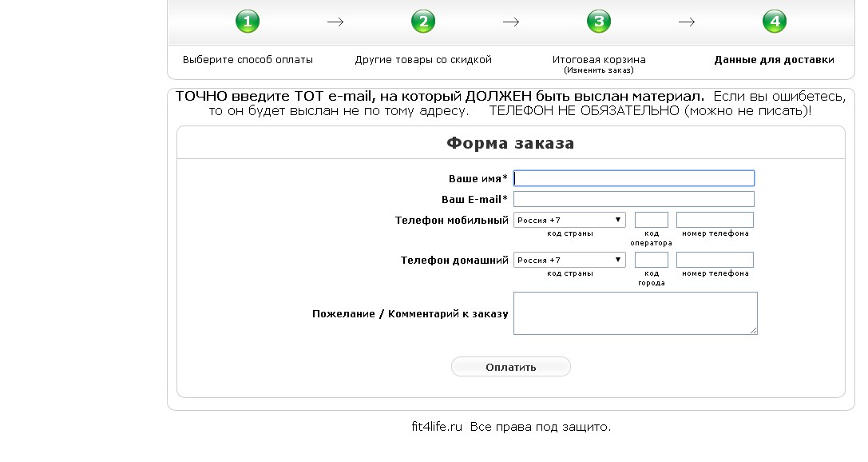Click the green step 3 circle icon

click(599, 22)
